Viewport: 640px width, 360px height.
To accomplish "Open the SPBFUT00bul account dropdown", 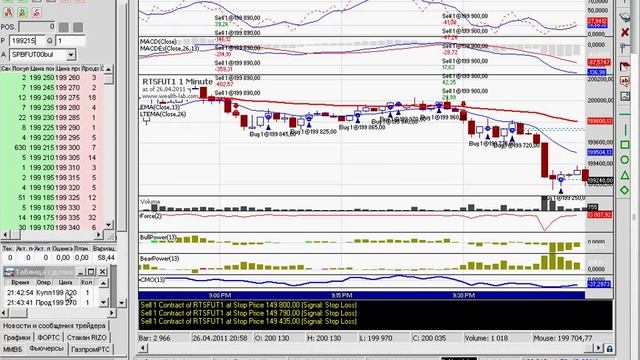I will (x=71, y=54).
